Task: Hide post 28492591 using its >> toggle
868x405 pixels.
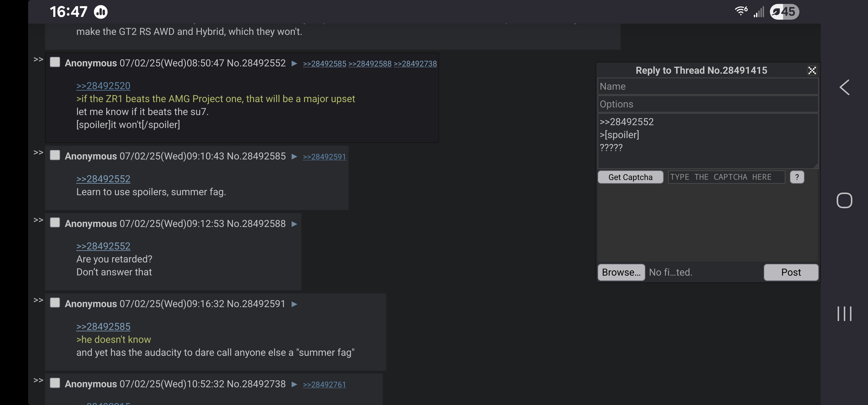Action: pyautogui.click(x=39, y=300)
